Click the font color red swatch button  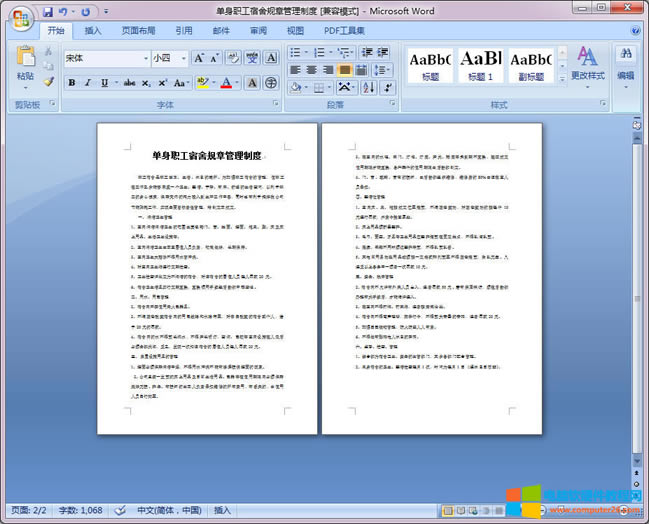226,82
